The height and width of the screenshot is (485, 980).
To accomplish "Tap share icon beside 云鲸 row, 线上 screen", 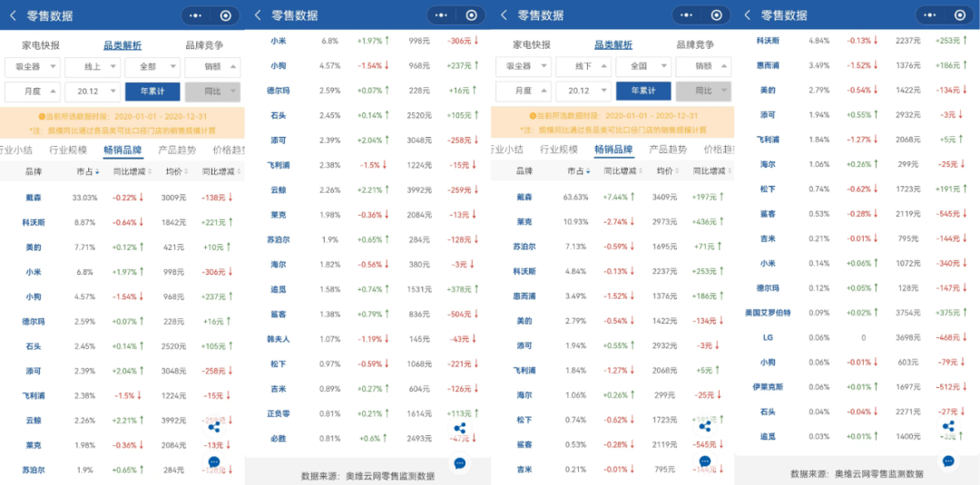I will [214, 428].
